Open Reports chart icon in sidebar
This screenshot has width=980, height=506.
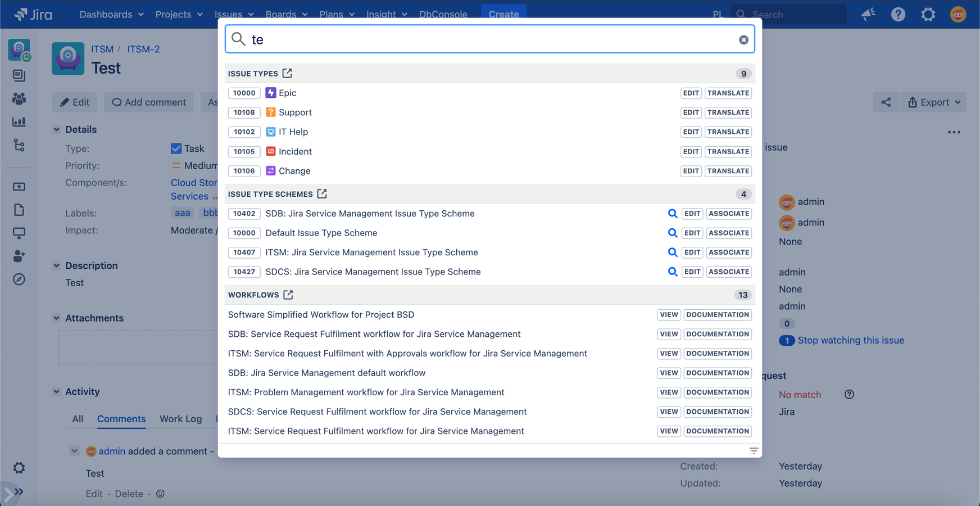(19, 121)
